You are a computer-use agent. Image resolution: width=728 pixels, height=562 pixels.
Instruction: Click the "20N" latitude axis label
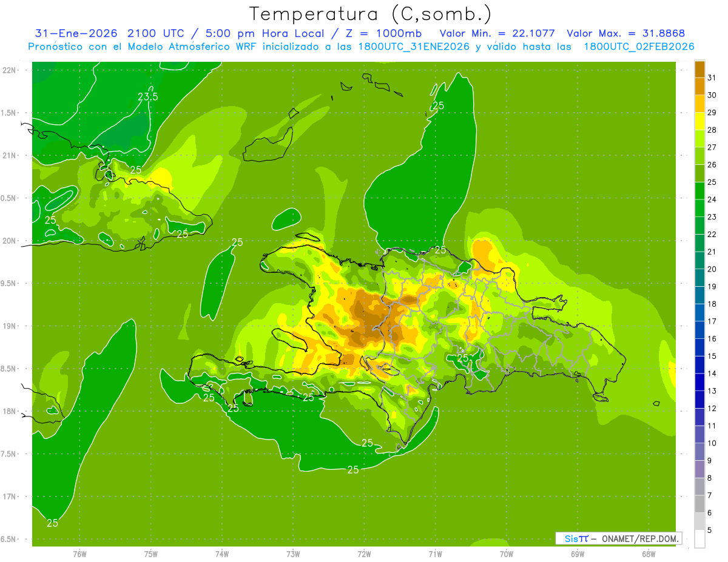click(10, 241)
